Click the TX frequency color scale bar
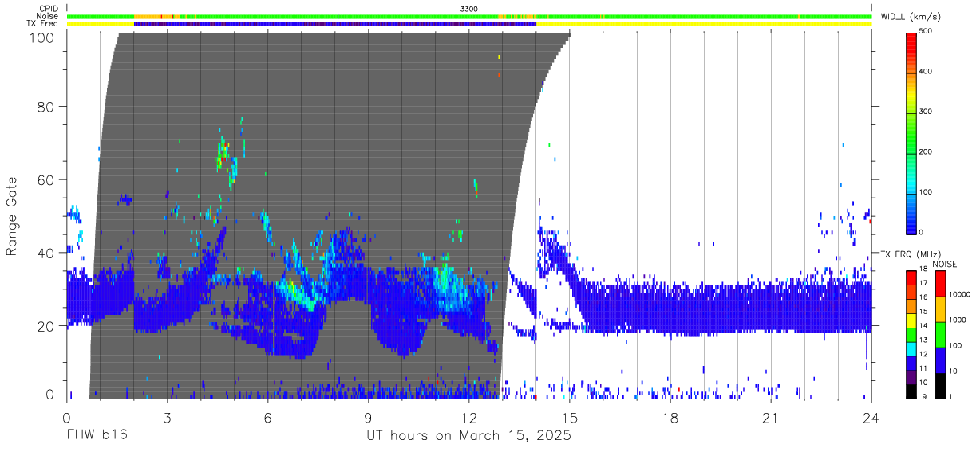 [x=911, y=334]
